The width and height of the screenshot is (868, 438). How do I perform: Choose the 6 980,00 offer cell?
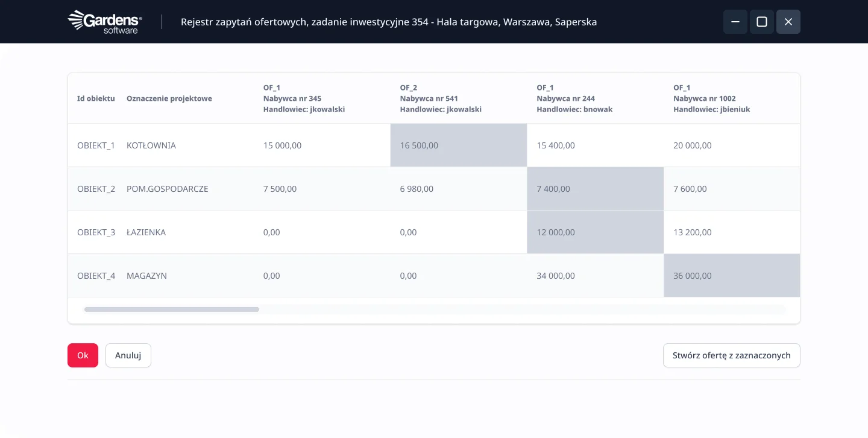pos(417,189)
